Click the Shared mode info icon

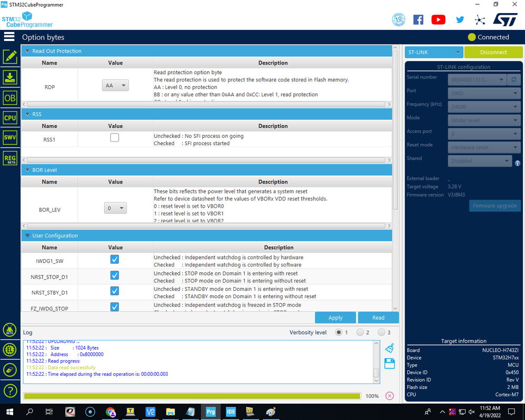[x=518, y=163]
